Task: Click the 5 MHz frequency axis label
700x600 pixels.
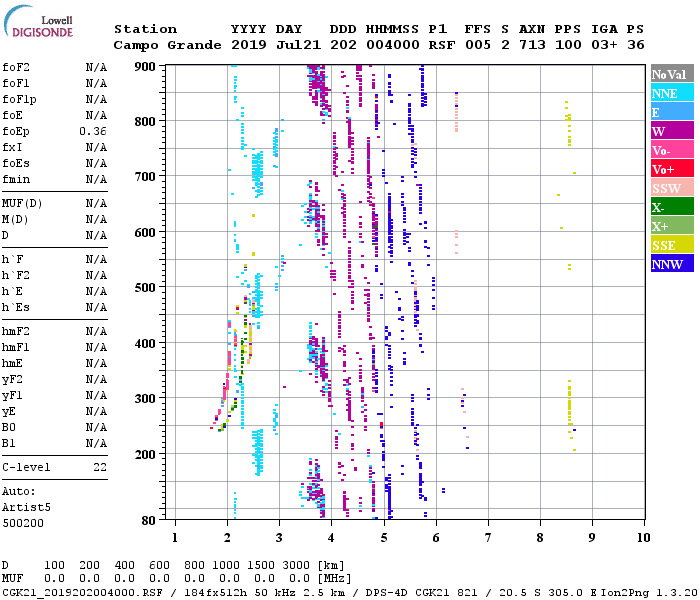Action: [383, 538]
